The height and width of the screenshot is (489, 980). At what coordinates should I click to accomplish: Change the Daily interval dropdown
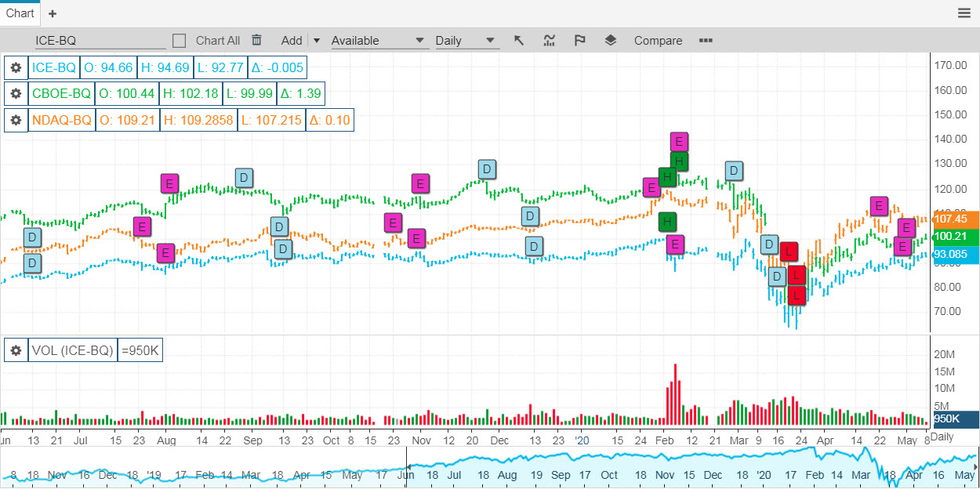tap(466, 41)
